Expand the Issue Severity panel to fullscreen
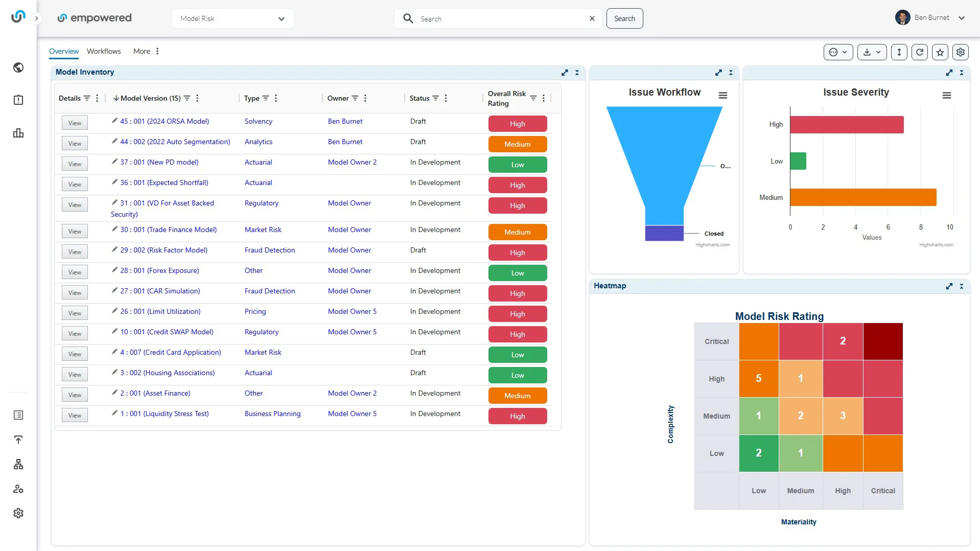 pyautogui.click(x=949, y=73)
